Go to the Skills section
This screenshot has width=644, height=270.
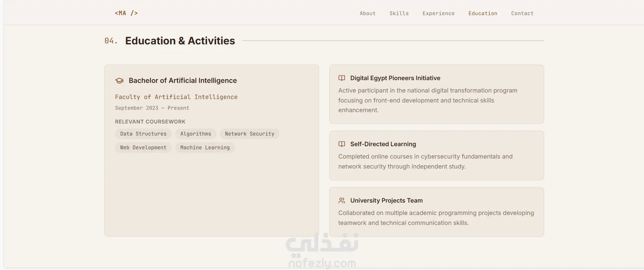(x=399, y=13)
